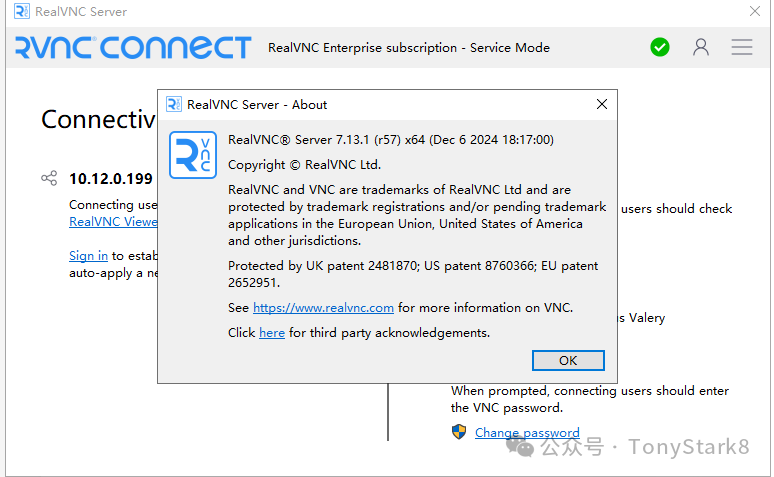Click 'RealVNC Enterprise subscription - Service Mode' text
774x477 pixels.
click(409, 48)
